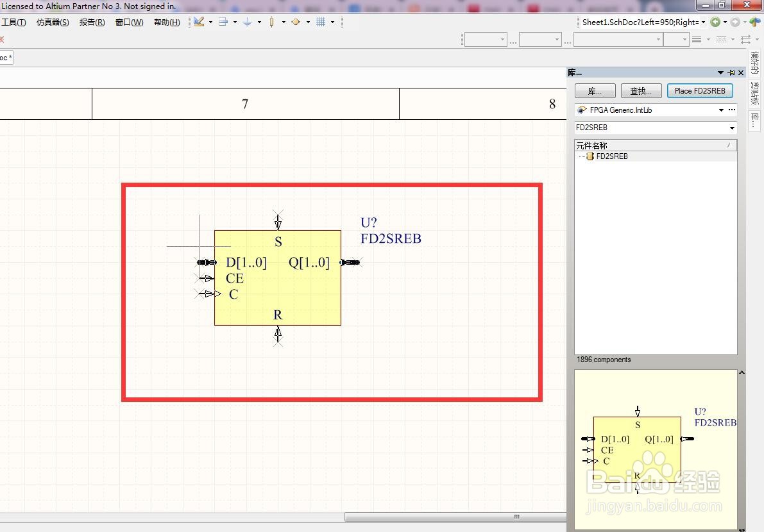This screenshot has height=532, width=764.
Task: Click the 库... button in Libraries panel
Action: 595,91
